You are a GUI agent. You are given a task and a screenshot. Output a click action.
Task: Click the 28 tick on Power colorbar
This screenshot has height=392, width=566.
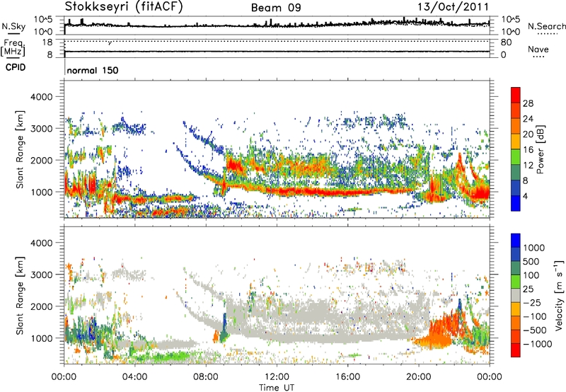point(528,103)
